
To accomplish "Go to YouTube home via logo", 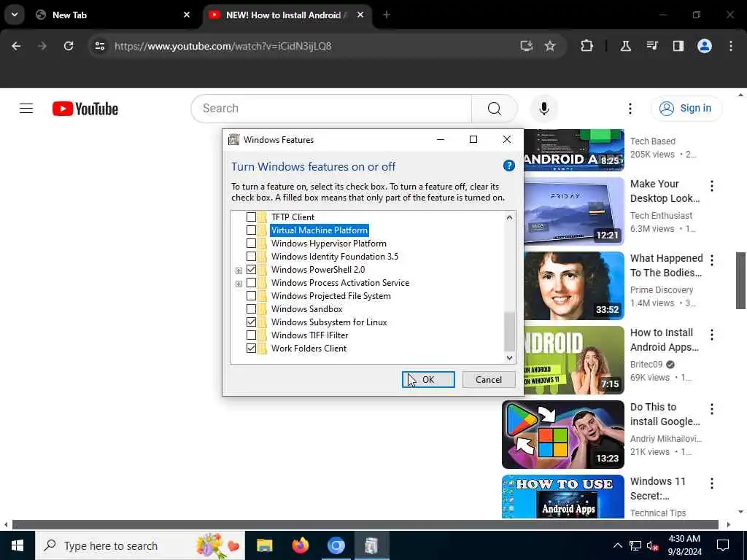I will pos(85,109).
